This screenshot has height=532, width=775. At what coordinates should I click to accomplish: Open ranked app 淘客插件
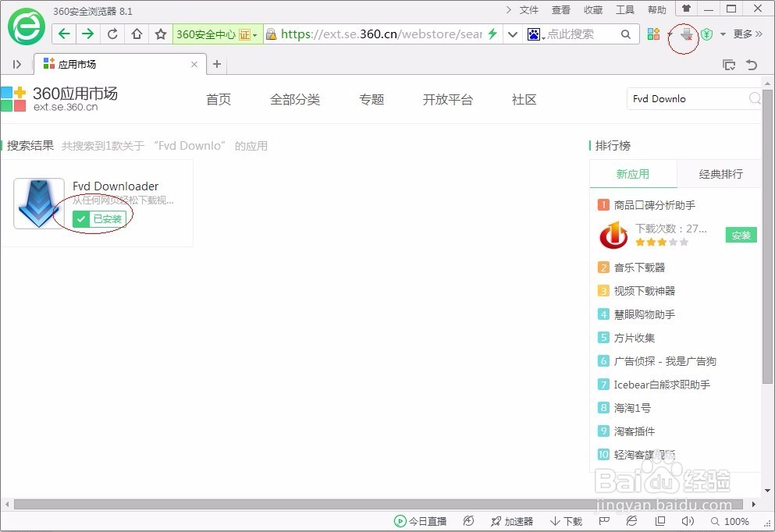point(635,431)
